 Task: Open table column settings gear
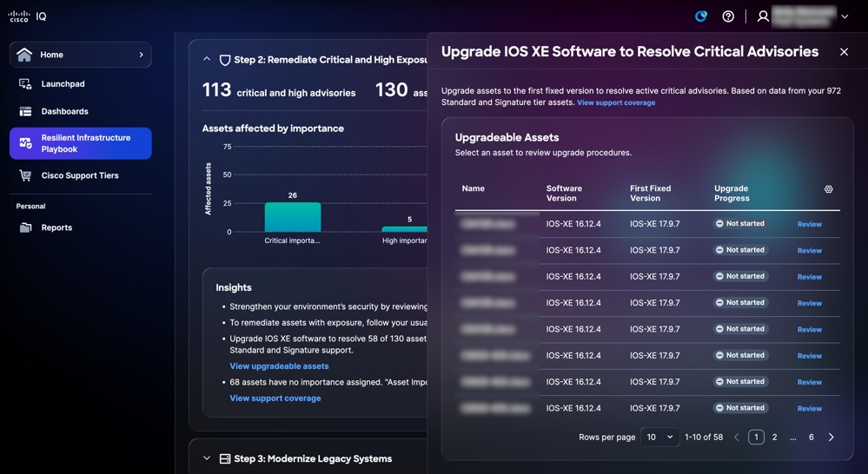(828, 189)
